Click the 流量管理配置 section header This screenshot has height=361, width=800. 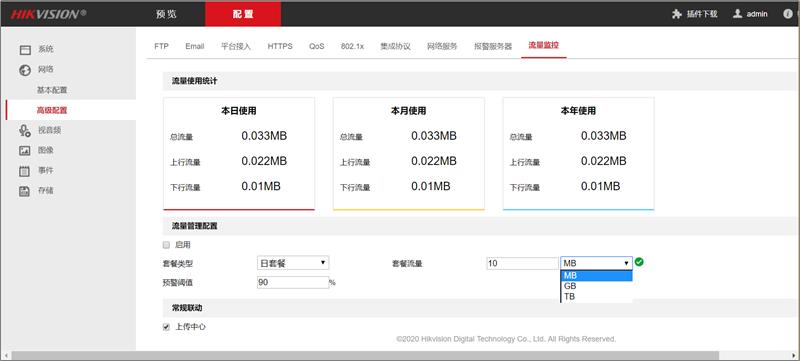(x=194, y=226)
